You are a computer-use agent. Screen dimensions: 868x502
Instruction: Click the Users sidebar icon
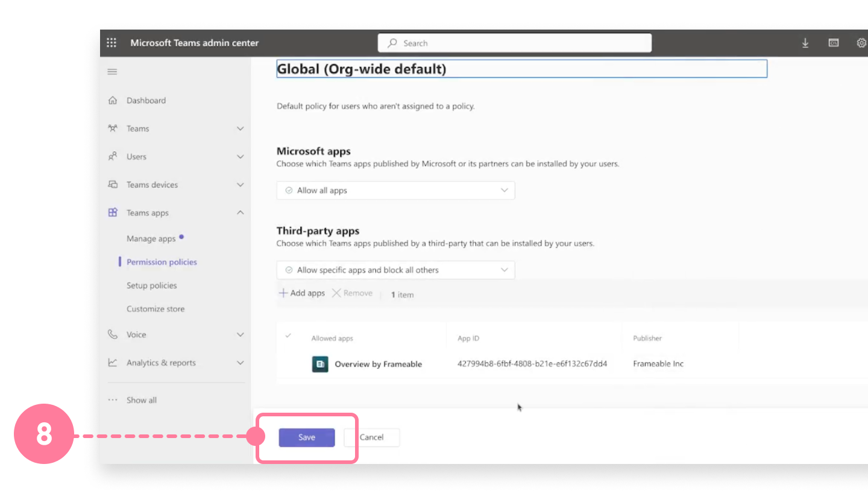113,156
